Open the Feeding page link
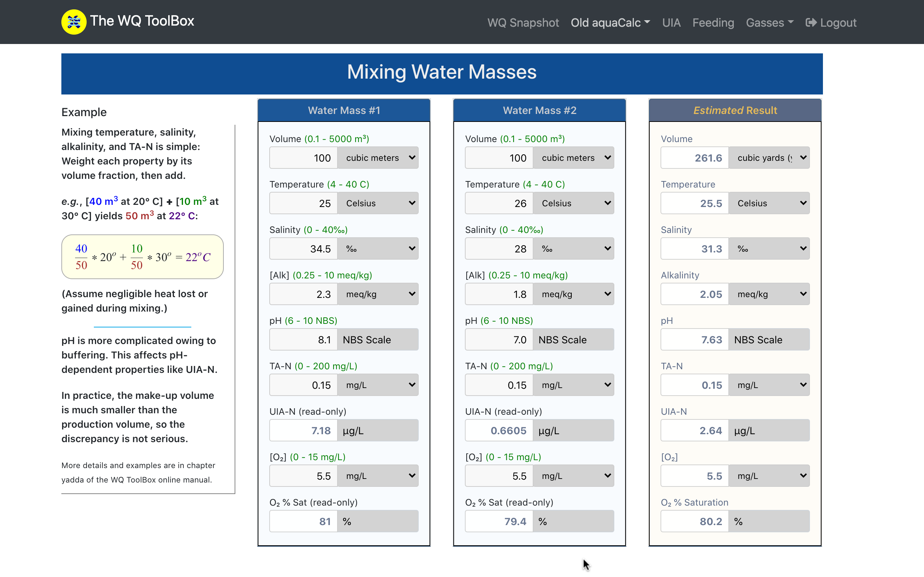The image size is (924, 577). (713, 22)
